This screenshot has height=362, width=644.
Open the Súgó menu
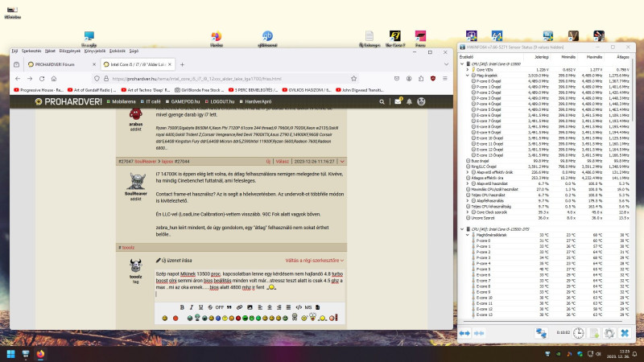(x=134, y=51)
